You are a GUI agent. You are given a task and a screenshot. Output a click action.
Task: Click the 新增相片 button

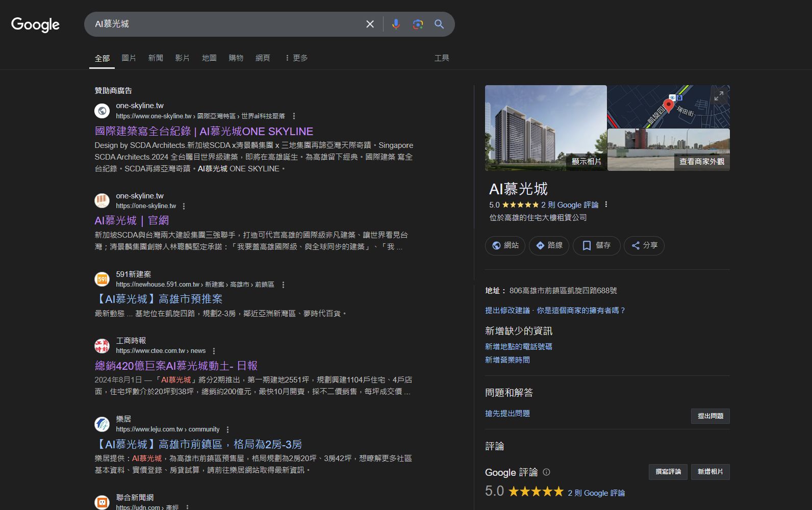pos(711,472)
